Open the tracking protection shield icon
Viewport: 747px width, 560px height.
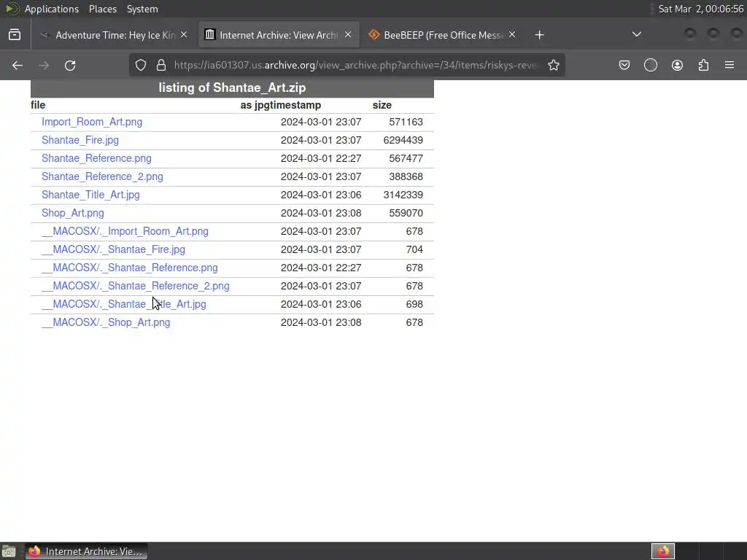coord(141,65)
